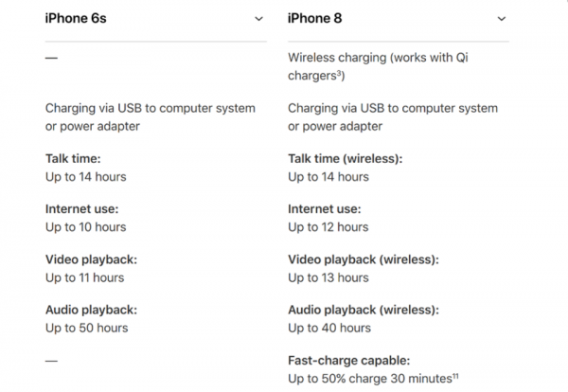
Task: Expand the iPhone 6s model chevron
Action: click(x=258, y=19)
